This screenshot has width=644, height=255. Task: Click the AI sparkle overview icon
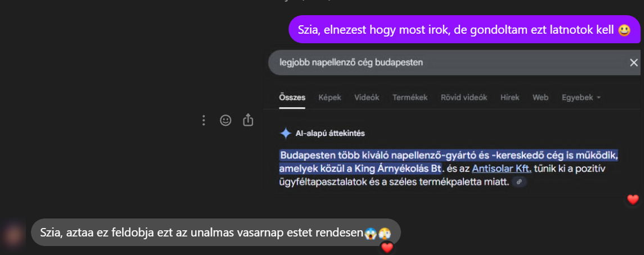tap(286, 133)
